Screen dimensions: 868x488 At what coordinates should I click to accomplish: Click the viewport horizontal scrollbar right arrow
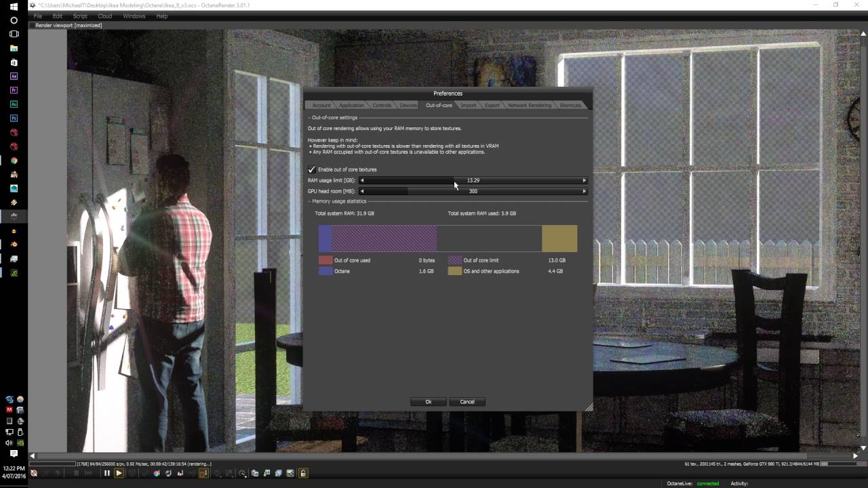click(855, 455)
